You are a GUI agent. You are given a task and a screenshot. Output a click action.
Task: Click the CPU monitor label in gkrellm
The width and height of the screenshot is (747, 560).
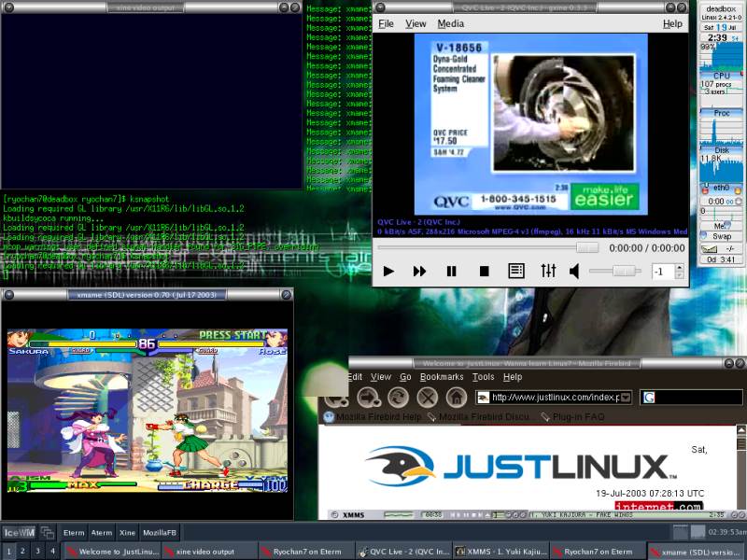721,76
